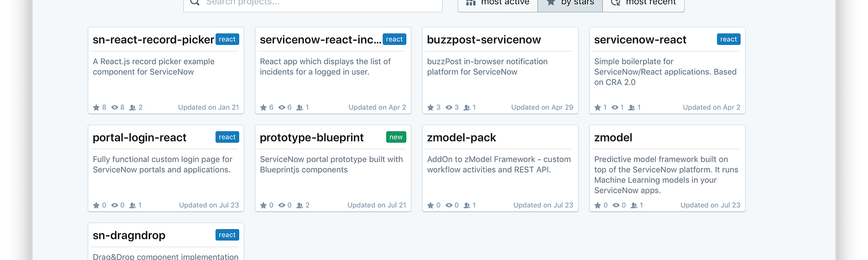Open the buzzpost-servicenow project
Viewport: 868px width, 260px height.
(x=484, y=40)
